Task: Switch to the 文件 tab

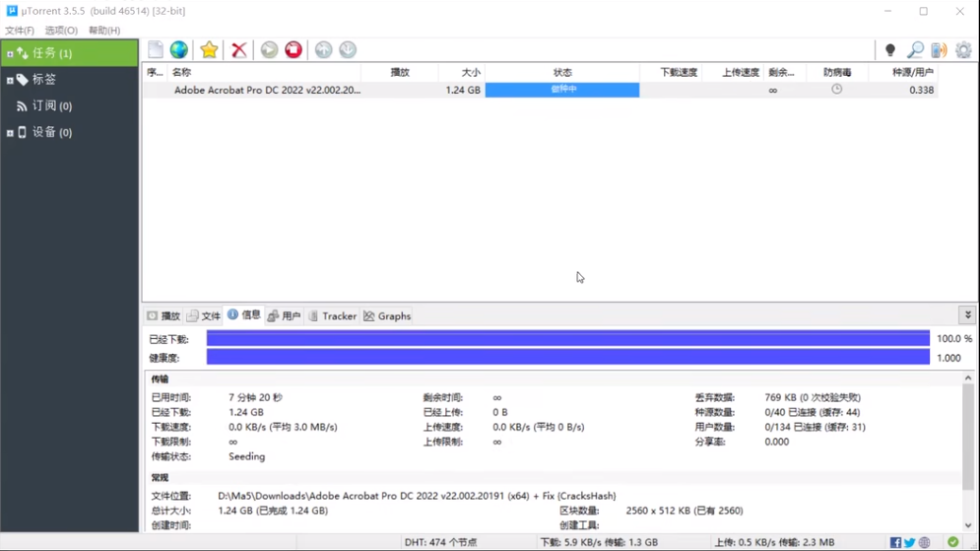Action: click(x=204, y=315)
